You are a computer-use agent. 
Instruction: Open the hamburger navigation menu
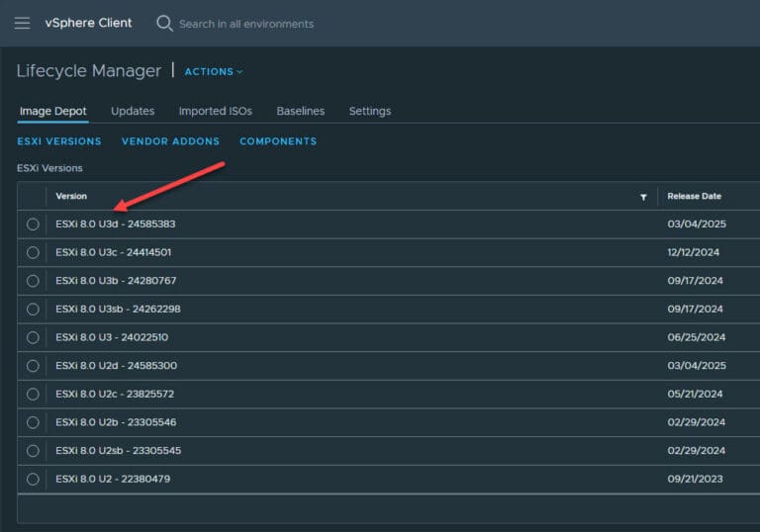coord(22,23)
